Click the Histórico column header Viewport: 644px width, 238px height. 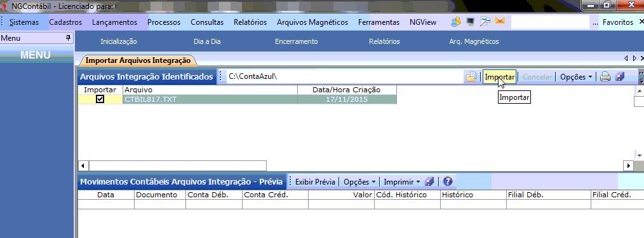474,195
